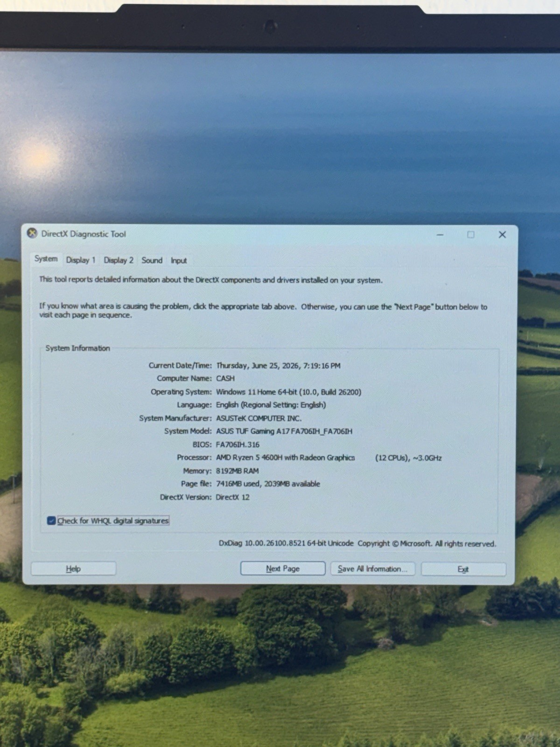The image size is (560, 747).
Task: Open the Display 2 tab
Action: [119, 260]
